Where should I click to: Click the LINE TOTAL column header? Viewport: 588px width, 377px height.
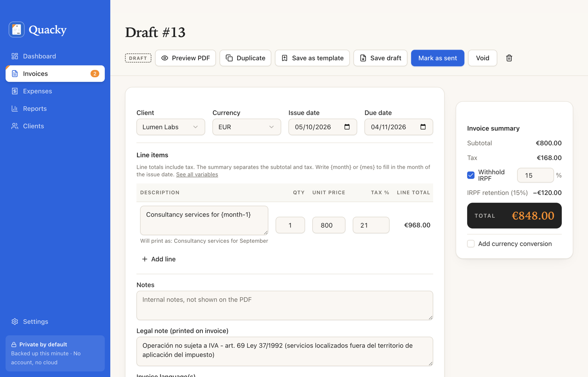(413, 192)
